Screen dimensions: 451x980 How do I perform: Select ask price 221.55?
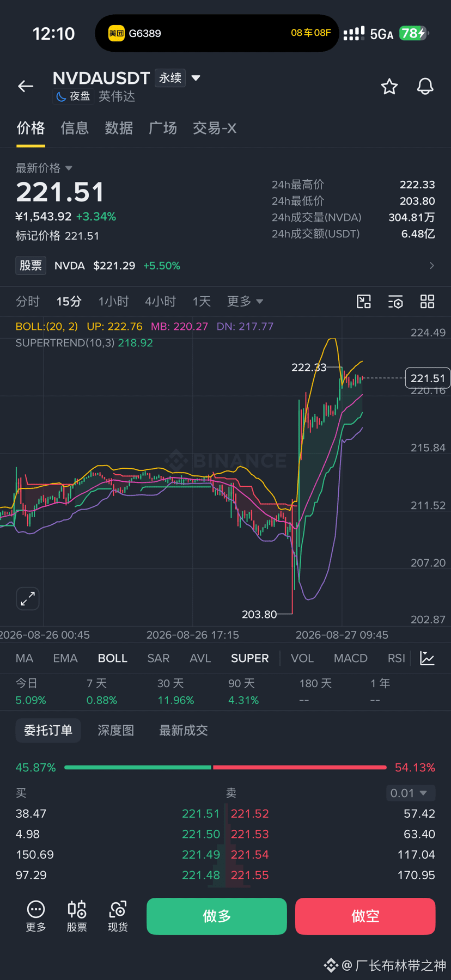pyautogui.click(x=250, y=875)
